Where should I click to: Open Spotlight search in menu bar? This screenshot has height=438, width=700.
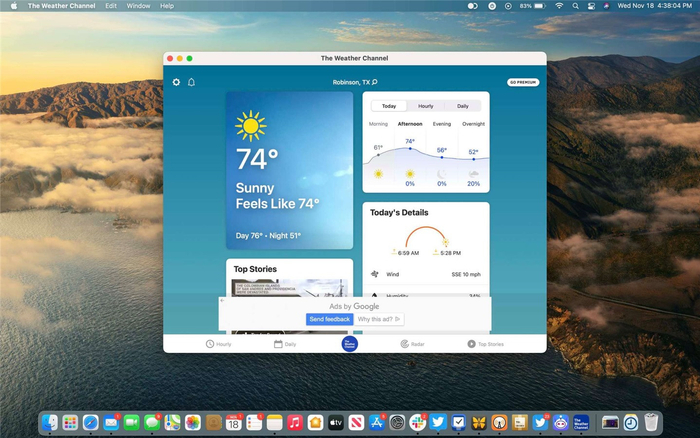(x=575, y=6)
